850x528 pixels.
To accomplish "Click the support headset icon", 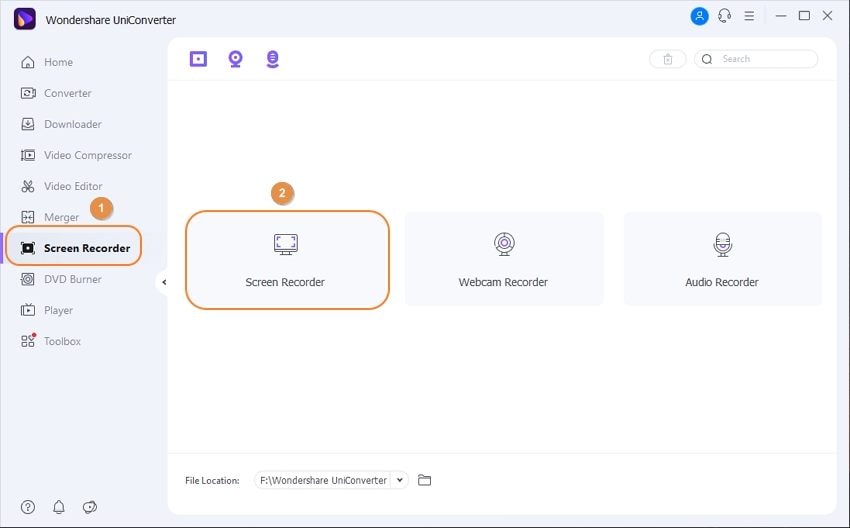I will (725, 16).
